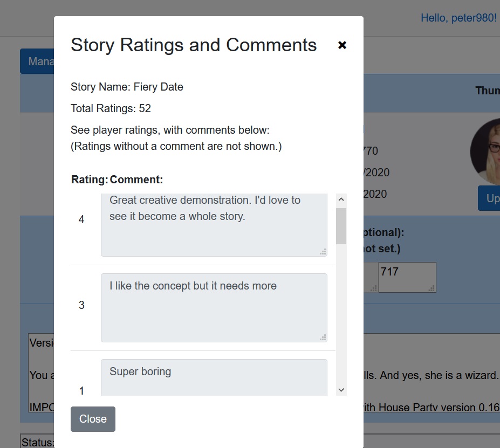Click the Thumbnail column header

(487, 91)
